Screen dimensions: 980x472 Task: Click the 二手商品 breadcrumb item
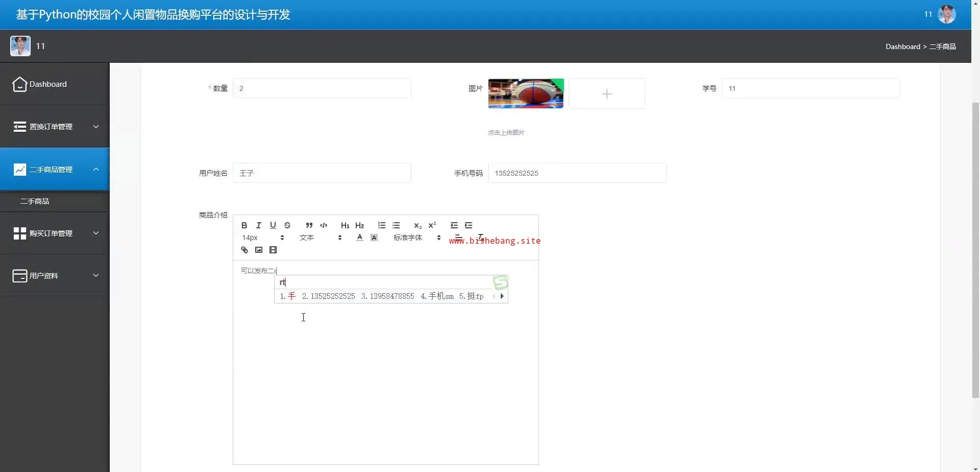pos(942,46)
